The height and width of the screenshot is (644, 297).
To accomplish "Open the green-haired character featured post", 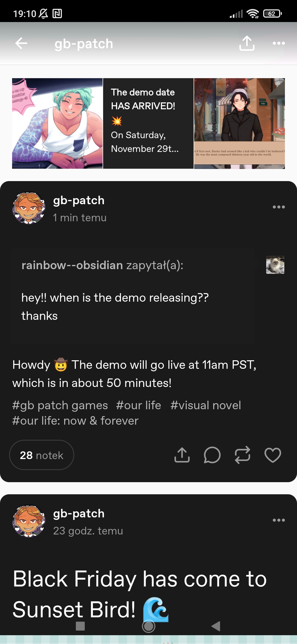I will pos(57,123).
